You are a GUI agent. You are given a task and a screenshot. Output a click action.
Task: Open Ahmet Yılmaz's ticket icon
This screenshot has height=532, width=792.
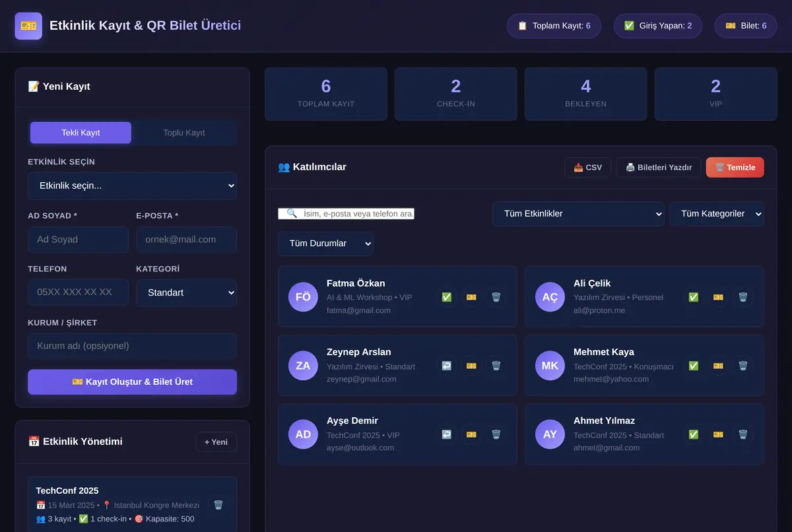(x=718, y=434)
